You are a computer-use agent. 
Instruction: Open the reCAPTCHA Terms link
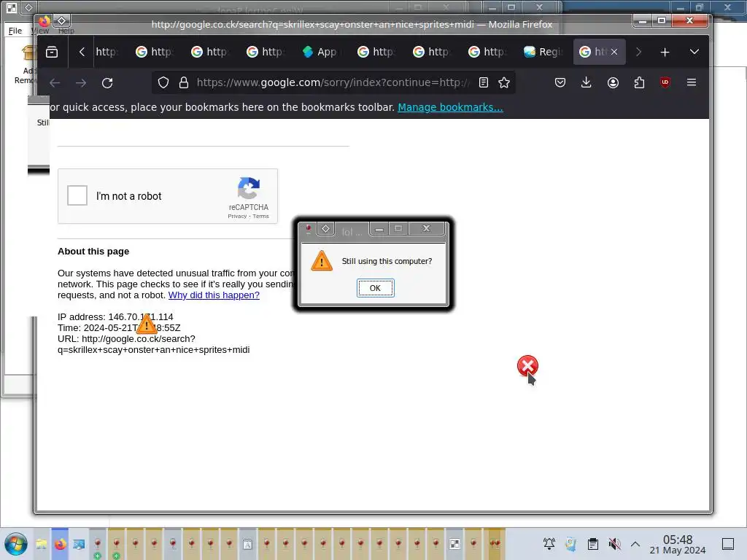(260, 216)
